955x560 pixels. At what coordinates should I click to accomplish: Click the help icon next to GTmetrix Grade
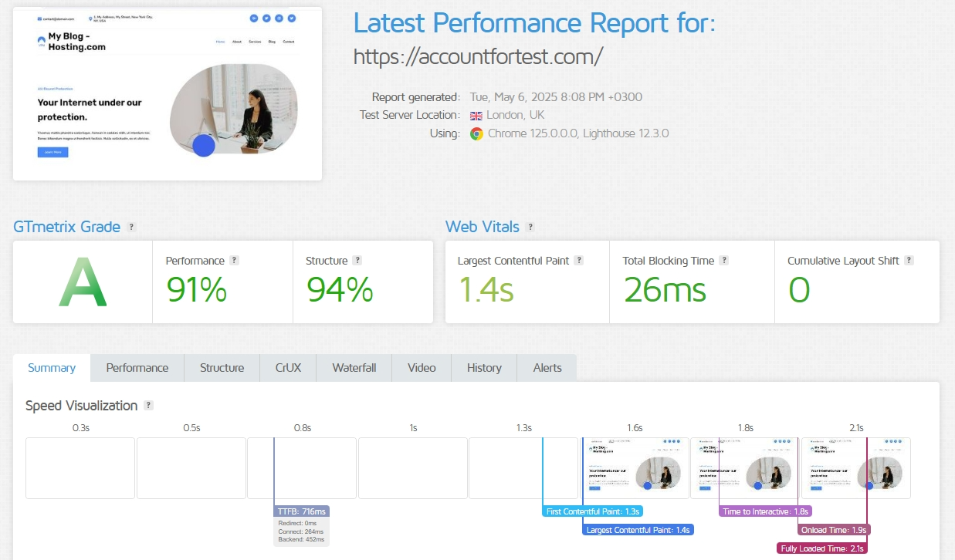point(132,227)
